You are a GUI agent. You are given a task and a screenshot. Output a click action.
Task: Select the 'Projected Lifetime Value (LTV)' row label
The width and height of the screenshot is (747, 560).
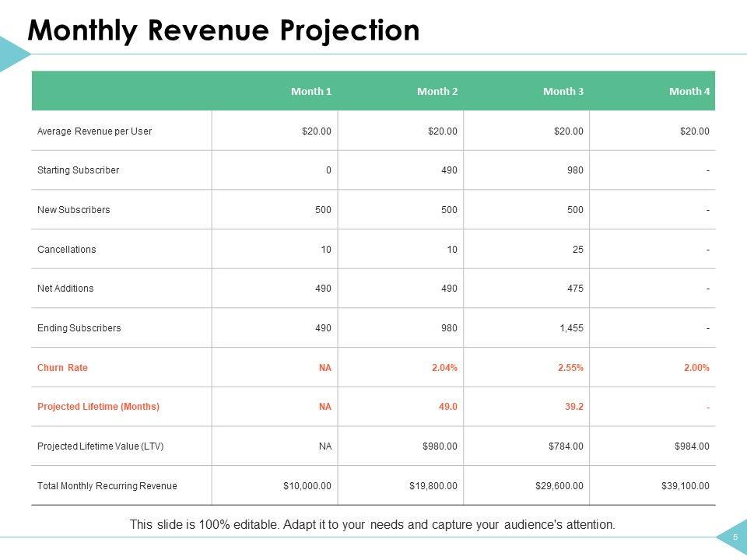point(100,446)
